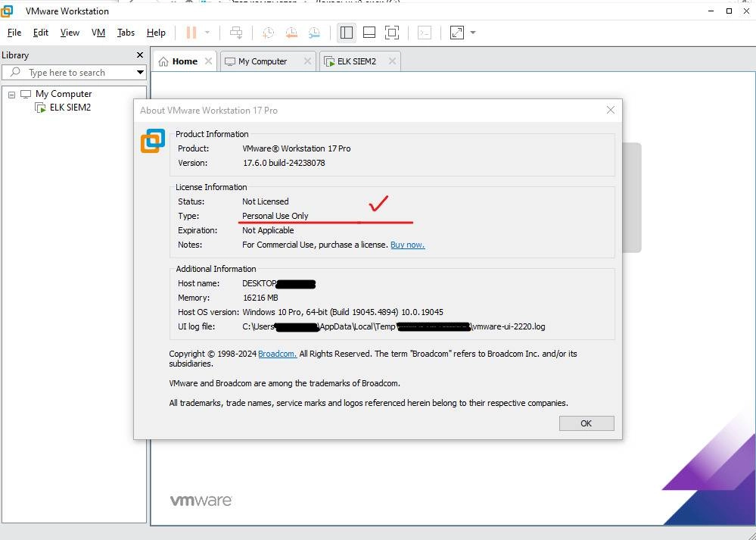The width and height of the screenshot is (756, 540).
Task: Select My Computer in the Library tree
Action: (x=64, y=94)
